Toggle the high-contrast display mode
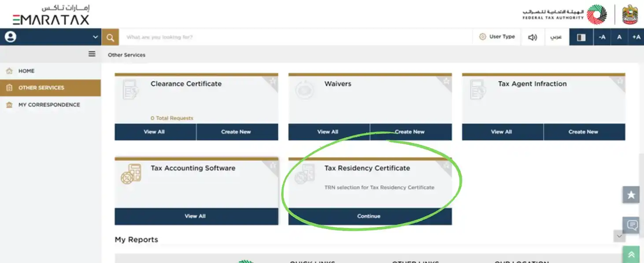The image size is (644, 263). coord(581,37)
